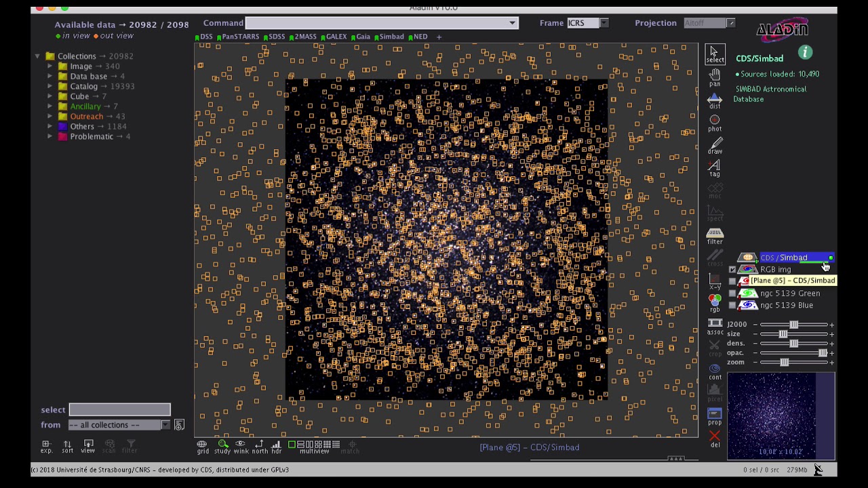Open the GALEX bookmark
The width and height of the screenshot is (868, 488).
(x=334, y=37)
